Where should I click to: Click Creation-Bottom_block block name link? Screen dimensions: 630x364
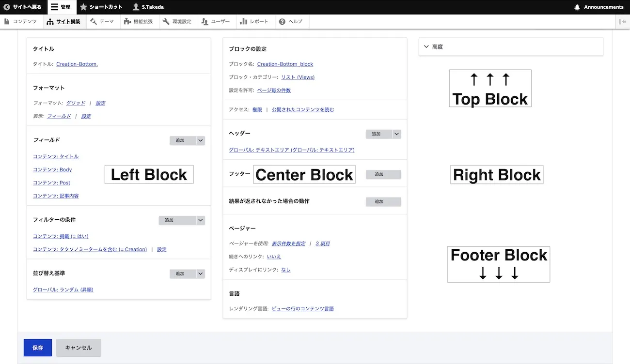285,64
